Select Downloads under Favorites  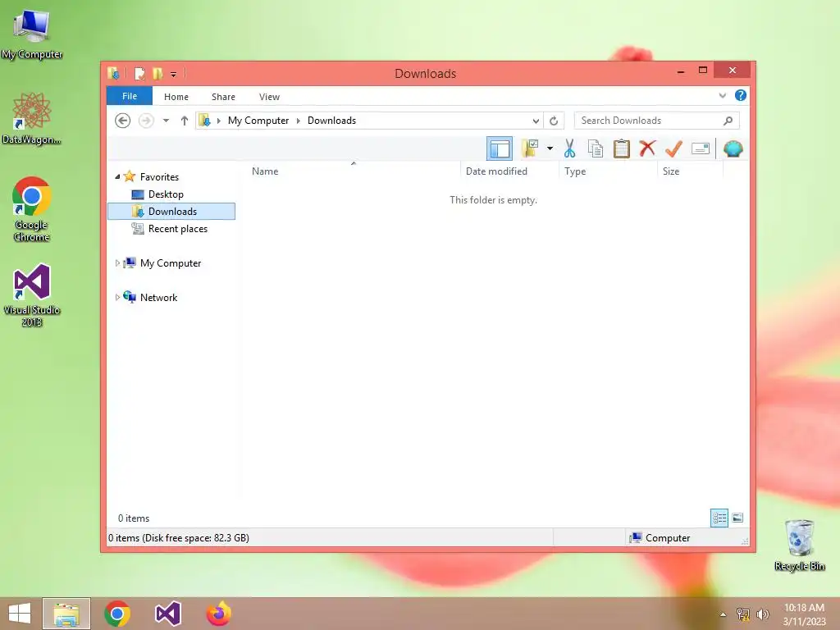(x=171, y=211)
